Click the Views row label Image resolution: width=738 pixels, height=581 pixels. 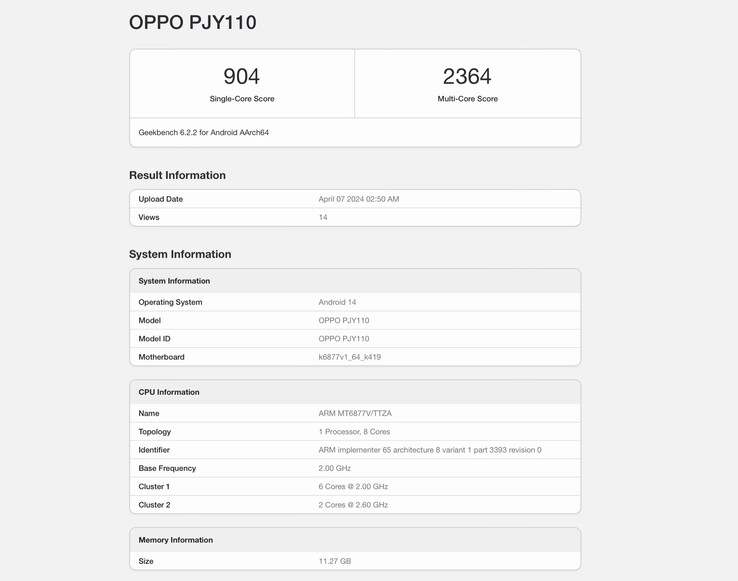(149, 218)
